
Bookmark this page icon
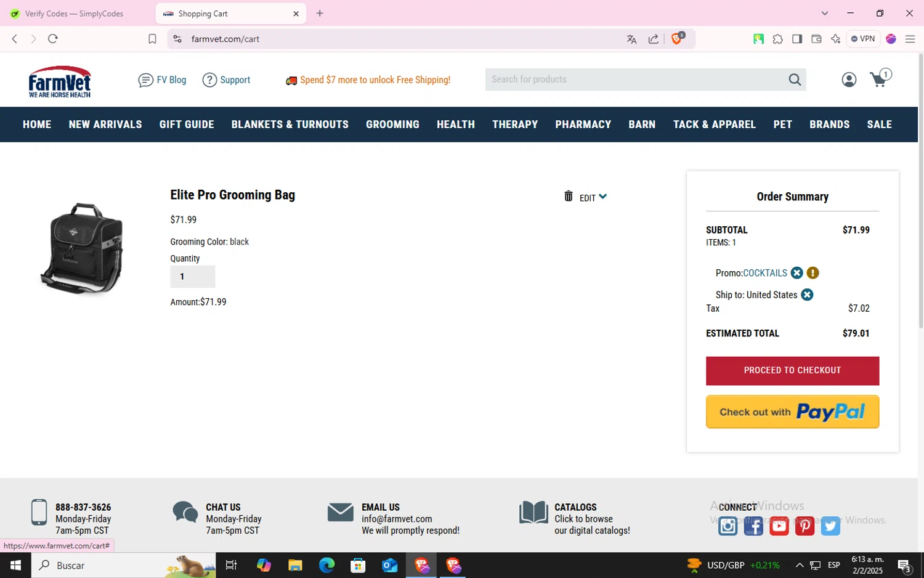coord(152,39)
